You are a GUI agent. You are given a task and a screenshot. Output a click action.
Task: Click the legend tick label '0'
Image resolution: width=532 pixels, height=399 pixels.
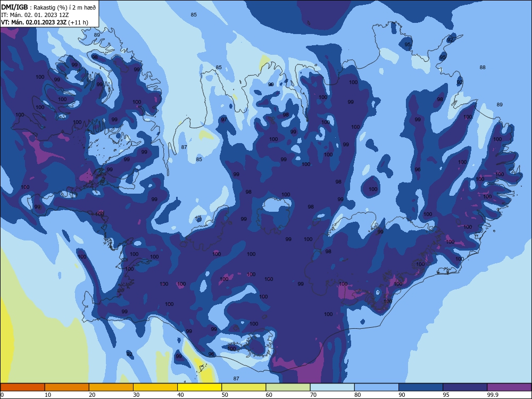(2, 395)
